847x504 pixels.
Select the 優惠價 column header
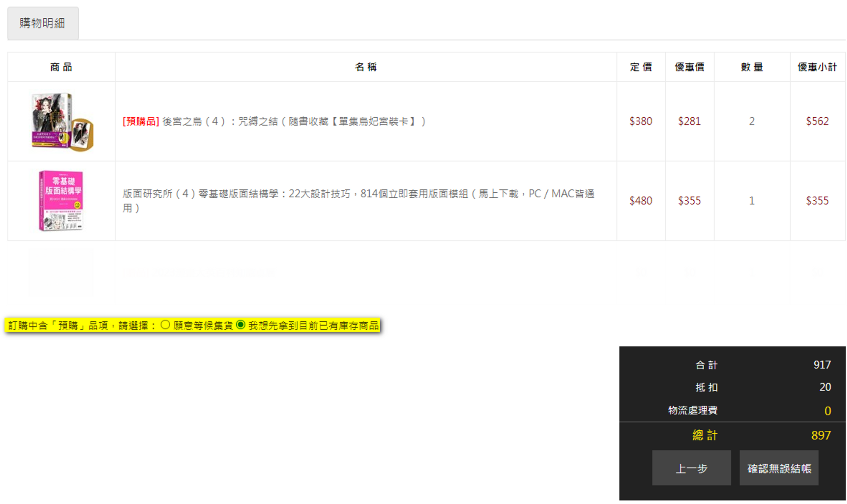pos(689,67)
